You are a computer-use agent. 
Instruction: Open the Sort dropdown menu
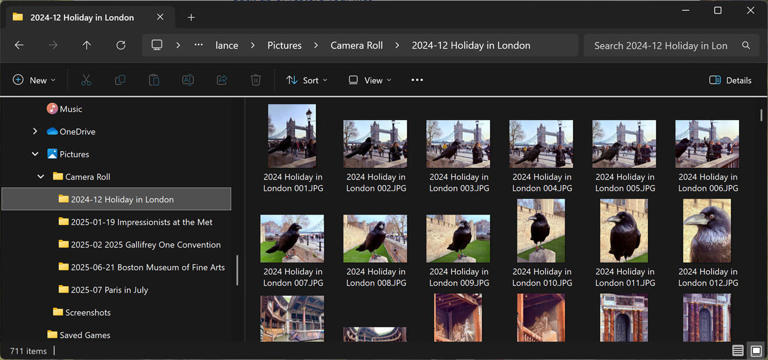click(307, 80)
